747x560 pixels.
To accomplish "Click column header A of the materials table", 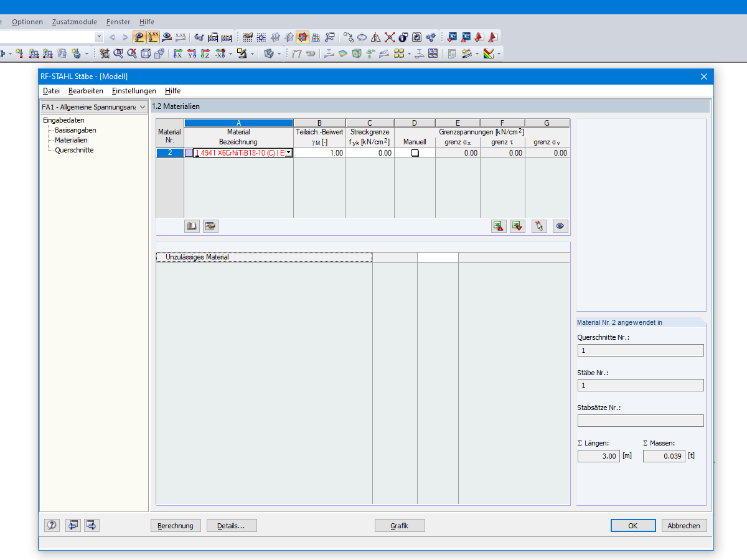I will click(x=238, y=123).
